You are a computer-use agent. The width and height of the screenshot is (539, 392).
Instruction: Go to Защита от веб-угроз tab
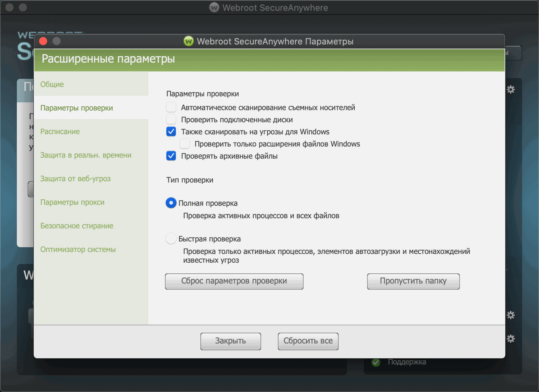tap(91, 179)
